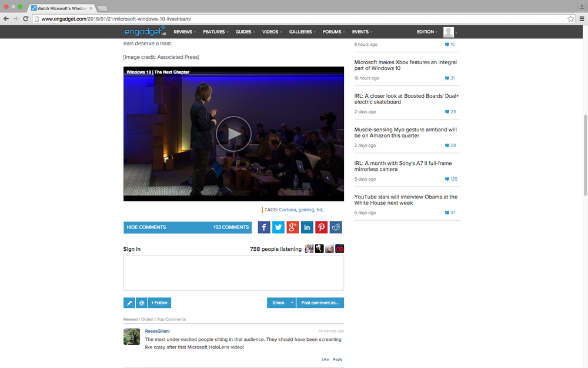The height and width of the screenshot is (368, 588).
Task: Click comment count 31 bubble
Action: pyautogui.click(x=450, y=78)
